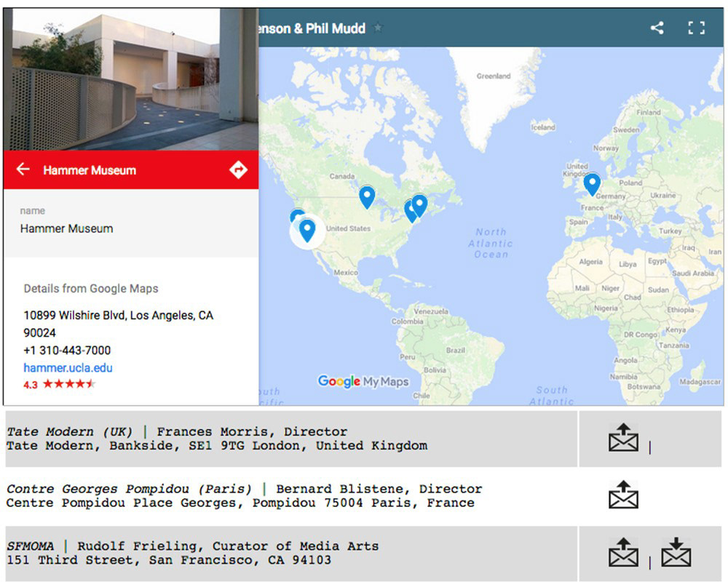
Task: Select the map pin over United Kingdom
Action: pyautogui.click(x=592, y=184)
